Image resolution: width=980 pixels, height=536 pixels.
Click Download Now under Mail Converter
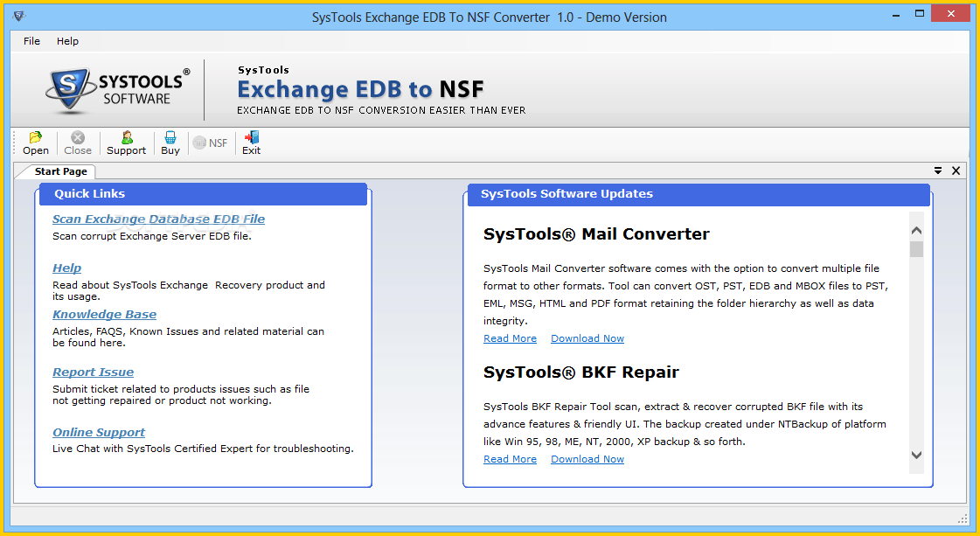tap(587, 338)
